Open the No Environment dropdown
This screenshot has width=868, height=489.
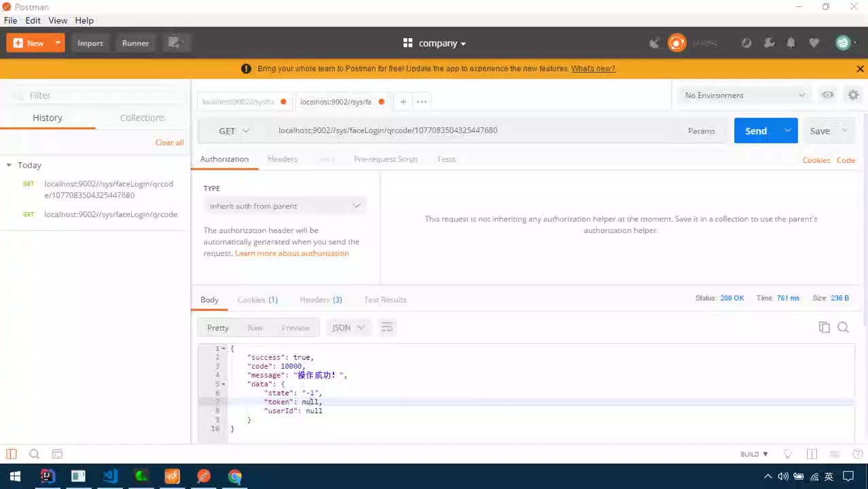pyautogui.click(x=745, y=96)
